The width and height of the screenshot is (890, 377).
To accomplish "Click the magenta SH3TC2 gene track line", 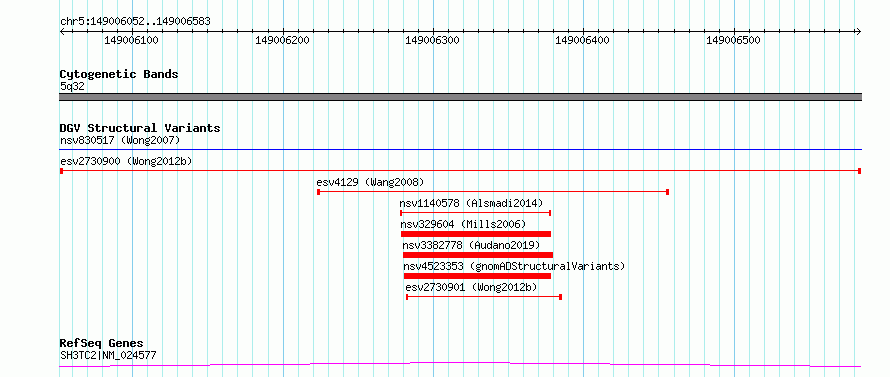I will coord(460,365).
